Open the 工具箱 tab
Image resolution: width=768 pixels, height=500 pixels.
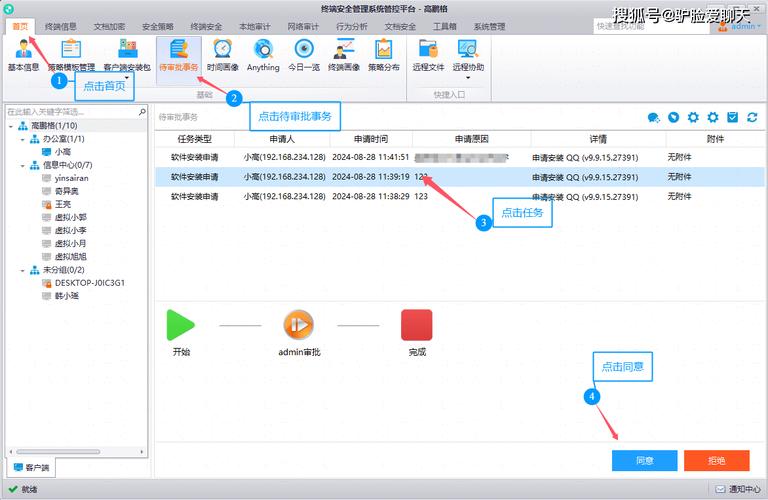click(x=445, y=26)
